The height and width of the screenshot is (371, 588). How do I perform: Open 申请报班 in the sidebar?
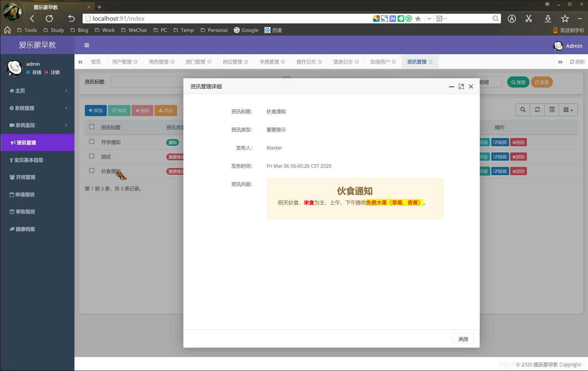(x=37, y=194)
